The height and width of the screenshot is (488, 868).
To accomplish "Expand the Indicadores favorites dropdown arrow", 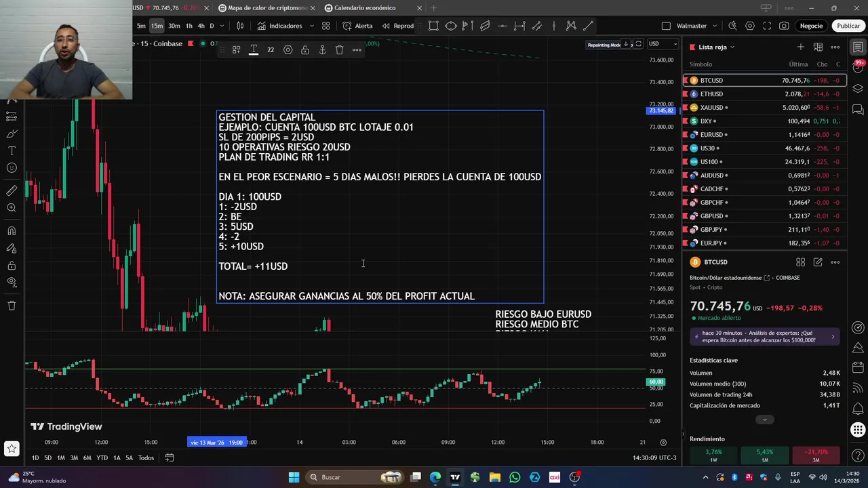I will coord(311,26).
